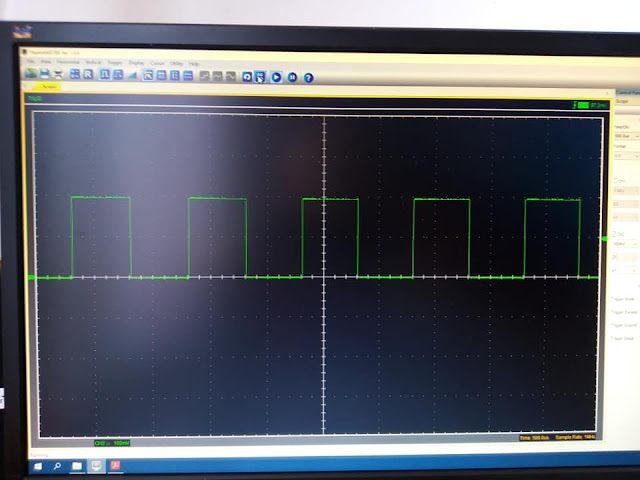
Task: Open the Display menu
Action: click(136, 63)
